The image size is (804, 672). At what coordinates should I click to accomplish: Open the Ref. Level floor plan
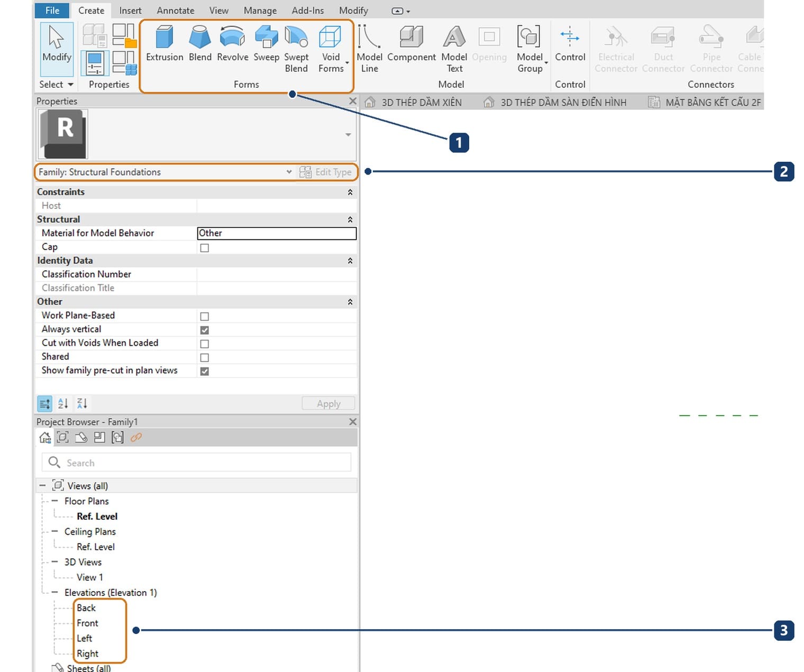point(97,517)
